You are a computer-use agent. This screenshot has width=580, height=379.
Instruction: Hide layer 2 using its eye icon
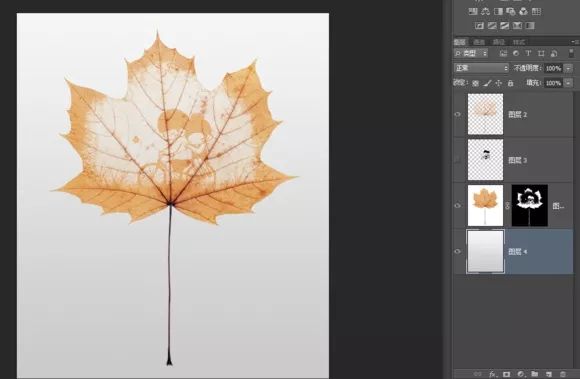458,114
